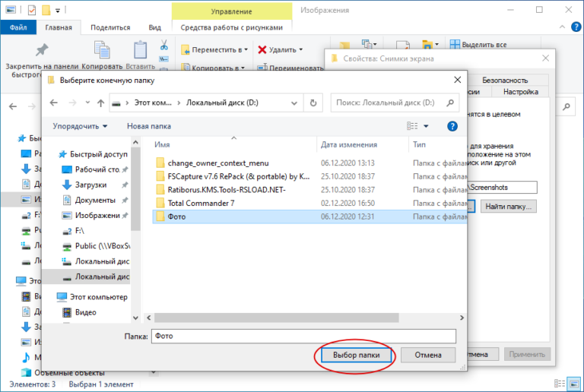Open help via blue question mark icon
The width and height of the screenshot is (584, 392).
pos(452,126)
